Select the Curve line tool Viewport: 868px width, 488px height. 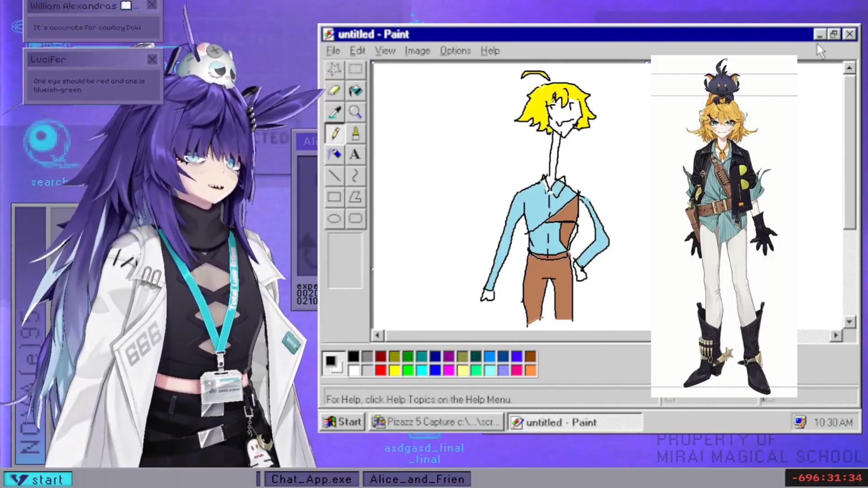coord(355,176)
